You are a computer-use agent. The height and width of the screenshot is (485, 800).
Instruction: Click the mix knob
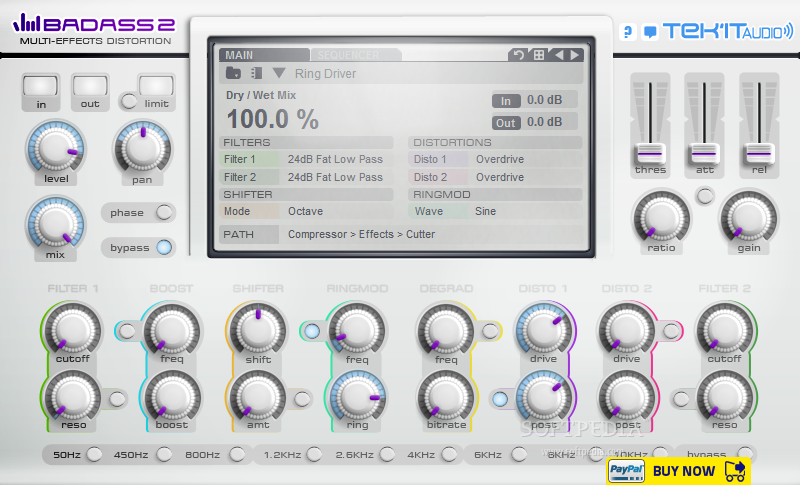pos(56,223)
